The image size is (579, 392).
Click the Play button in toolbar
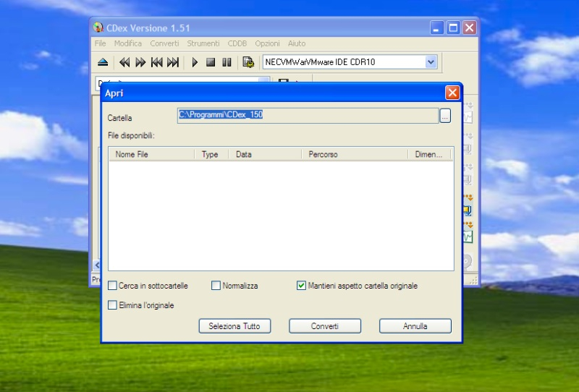pos(195,62)
